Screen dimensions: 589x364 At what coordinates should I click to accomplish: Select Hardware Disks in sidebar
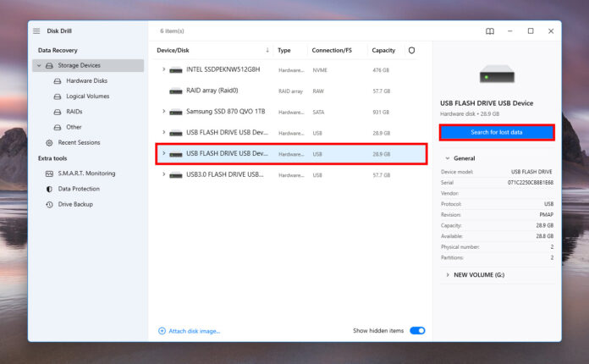point(86,80)
